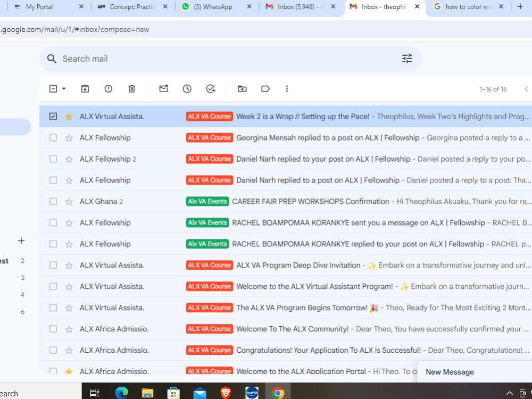Go to the newer page chevron
Image resolution: width=532 pixels, height=399 pixels.
[526, 89]
